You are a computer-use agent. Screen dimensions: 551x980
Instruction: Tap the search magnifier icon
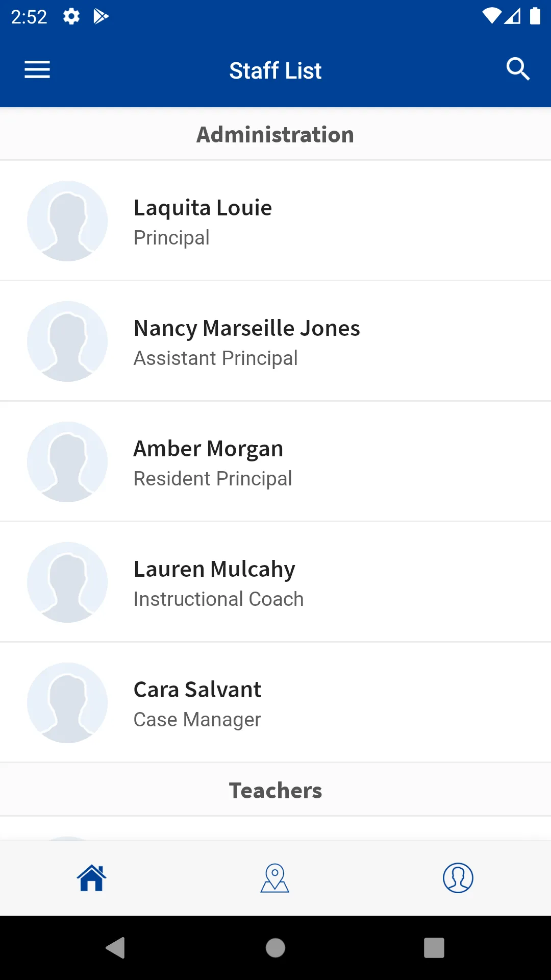pos(518,69)
